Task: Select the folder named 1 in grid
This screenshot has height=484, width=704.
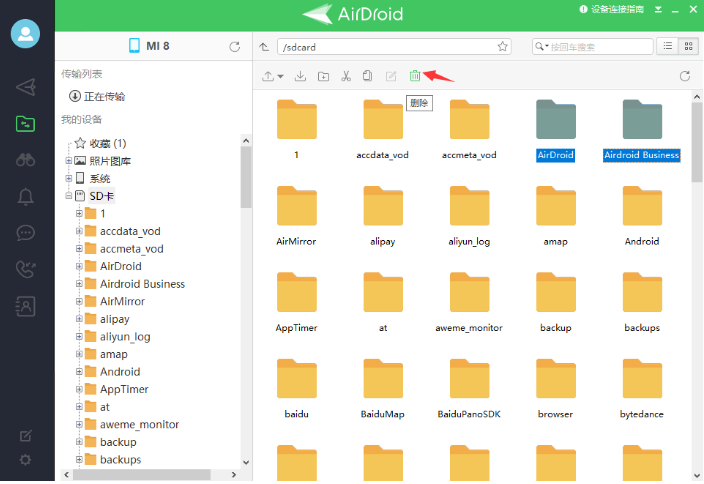Action: tap(296, 130)
